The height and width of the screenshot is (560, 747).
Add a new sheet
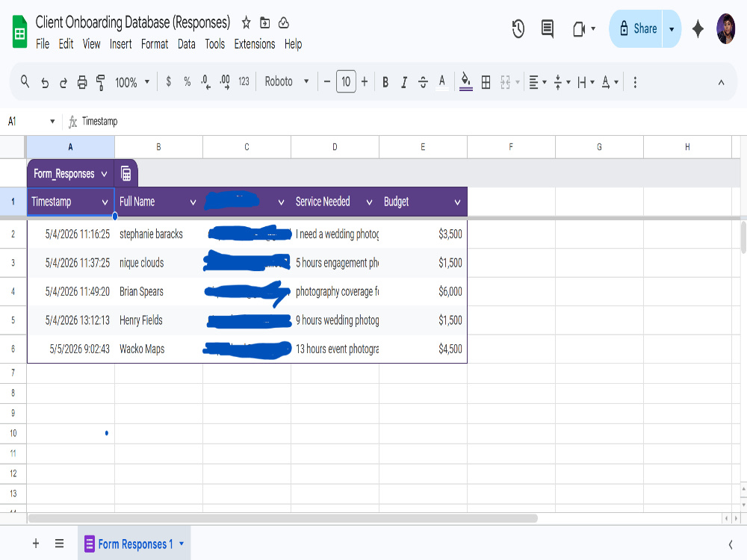pyautogui.click(x=36, y=544)
